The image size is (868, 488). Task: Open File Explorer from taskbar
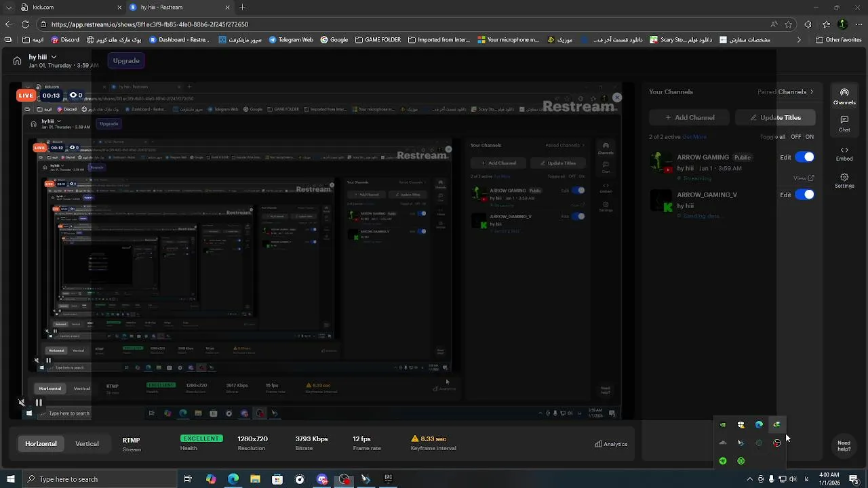255,479
